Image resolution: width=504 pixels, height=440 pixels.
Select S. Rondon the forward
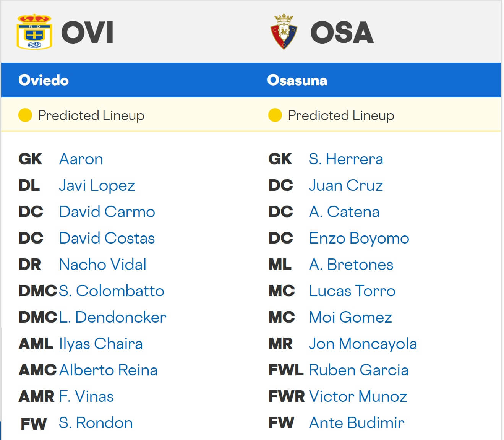(96, 423)
